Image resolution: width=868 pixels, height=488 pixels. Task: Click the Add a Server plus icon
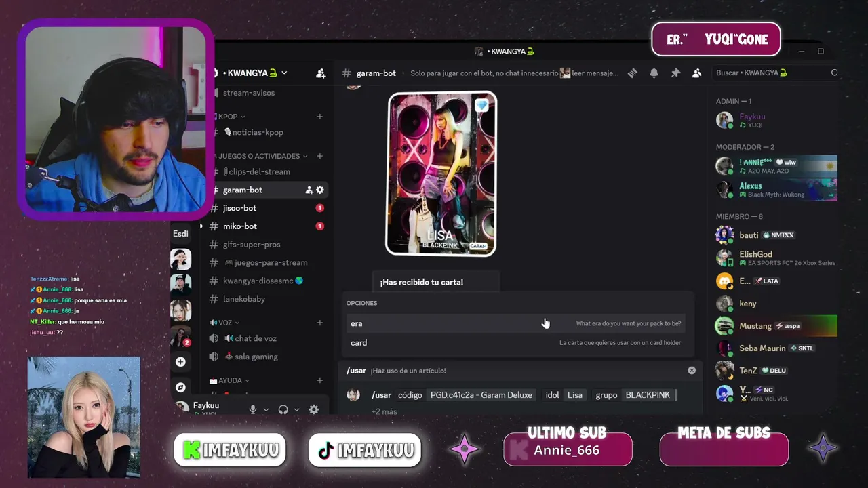point(180,362)
